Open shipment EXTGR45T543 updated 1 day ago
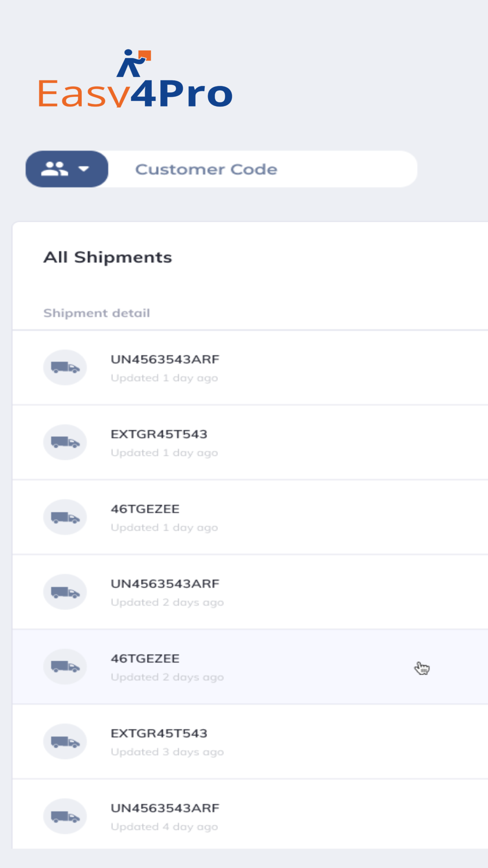The height and width of the screenshot is (868, 488). [x=250, y=442]
